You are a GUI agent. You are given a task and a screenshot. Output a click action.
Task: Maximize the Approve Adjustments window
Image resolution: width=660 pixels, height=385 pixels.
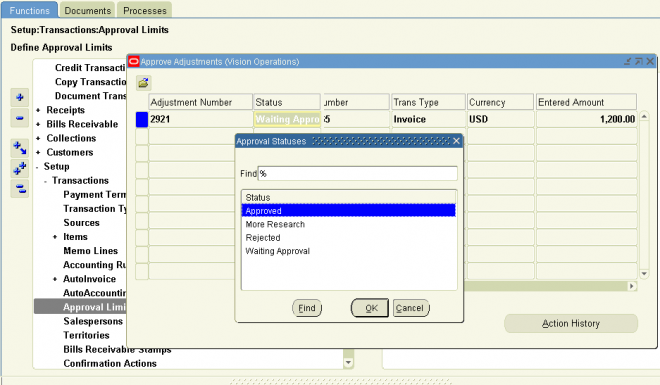coord(639,61)
